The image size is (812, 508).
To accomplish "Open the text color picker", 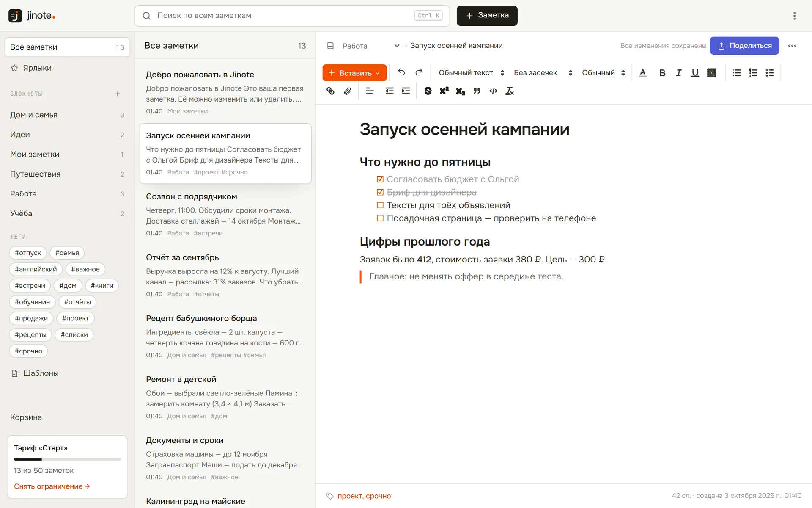I will (642, 73).
